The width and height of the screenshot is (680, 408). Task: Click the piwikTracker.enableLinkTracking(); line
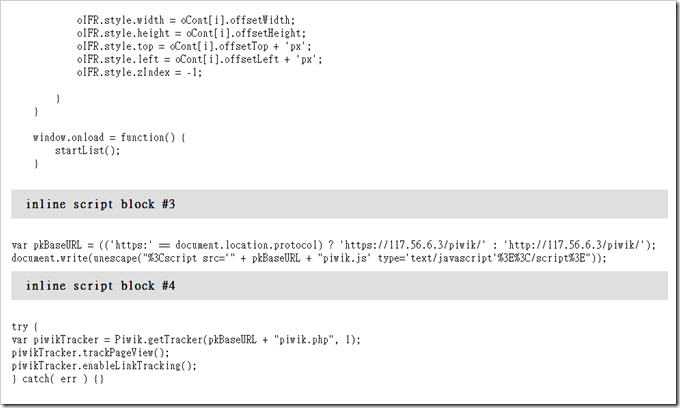(104, 366)
